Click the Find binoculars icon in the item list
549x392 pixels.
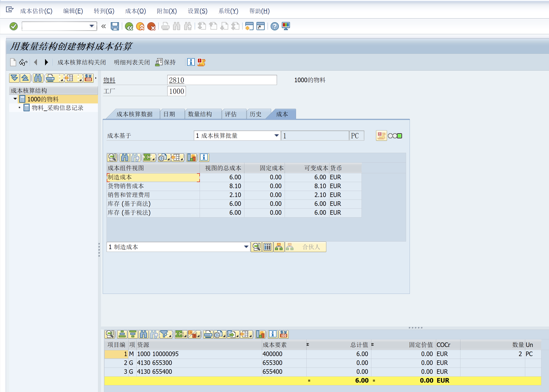144,334
